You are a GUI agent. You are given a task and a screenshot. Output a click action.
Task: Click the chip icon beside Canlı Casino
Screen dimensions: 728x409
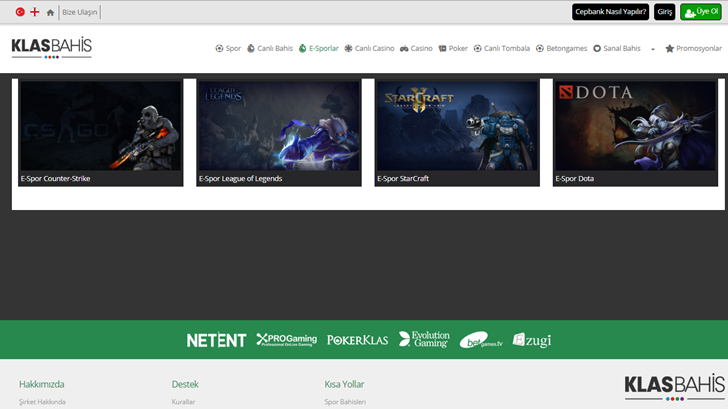click(348, 48)
